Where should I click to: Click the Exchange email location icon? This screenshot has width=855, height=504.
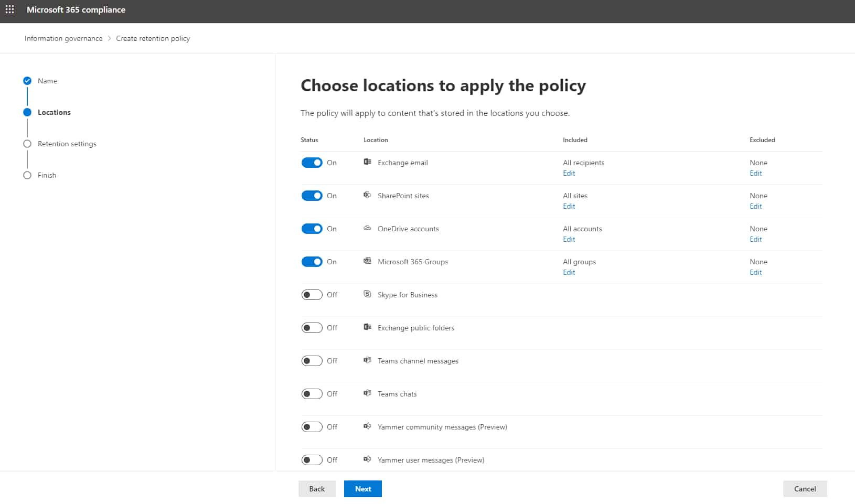coord(367,162)
